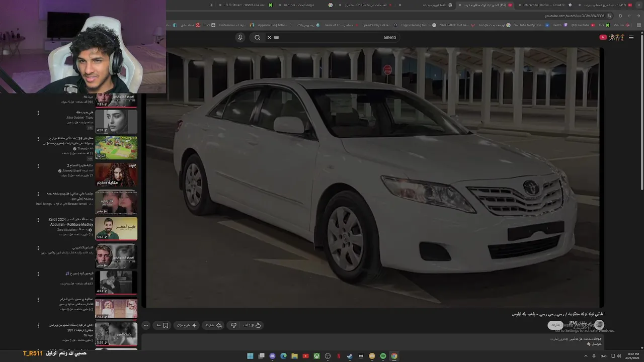Screen dimensions: 644x362
Task: Expand the system tray hidden icons chevron
Action: pos(586,356)
